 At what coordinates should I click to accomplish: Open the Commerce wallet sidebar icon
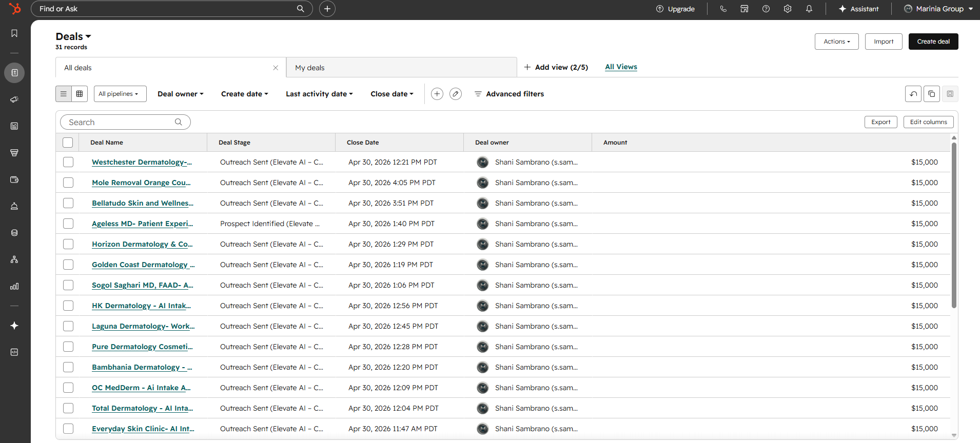14,179
